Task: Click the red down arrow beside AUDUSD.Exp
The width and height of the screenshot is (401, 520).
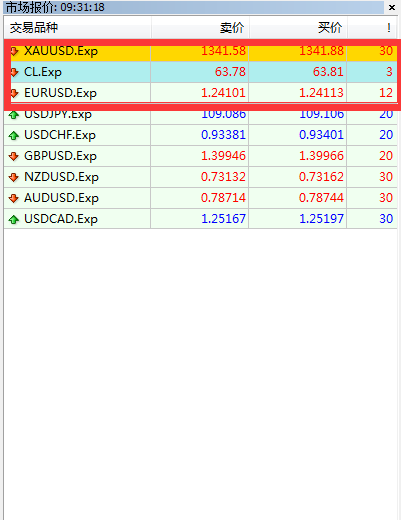Action: (14, 198)
